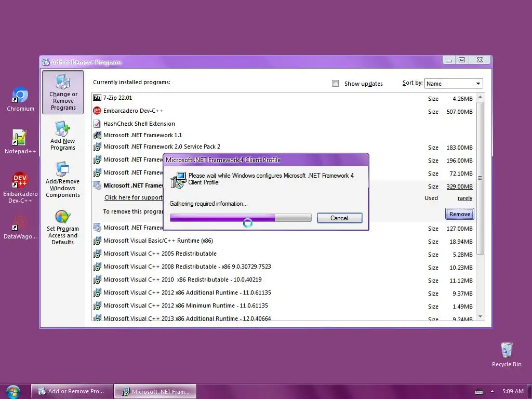Viewport: 532px width, 399px height.
Task: Open Add/Remove Windows Components icon
Action: click(63, 180)
